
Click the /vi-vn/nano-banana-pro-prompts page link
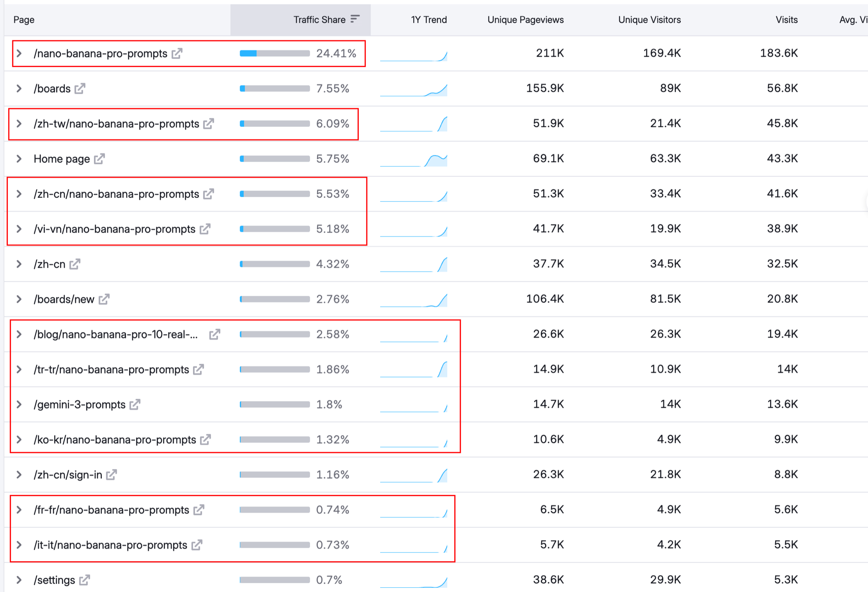tap(114, 229)
